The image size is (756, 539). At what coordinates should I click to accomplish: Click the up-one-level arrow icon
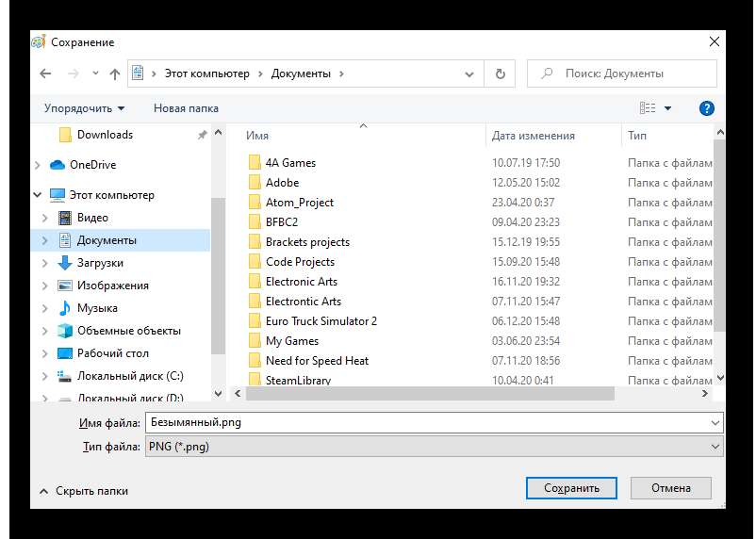(115, 73)
